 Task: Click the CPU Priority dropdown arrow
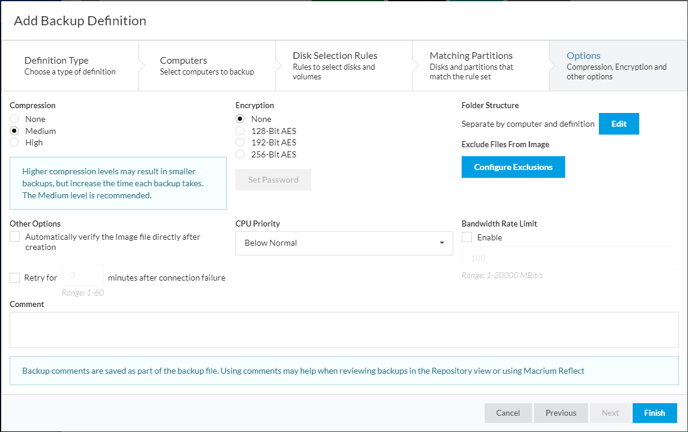point(442,243)
